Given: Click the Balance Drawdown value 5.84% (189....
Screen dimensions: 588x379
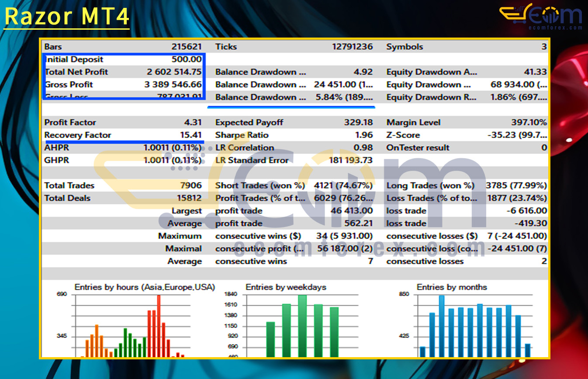Looking at the screenshot, I should click(343, 97).
